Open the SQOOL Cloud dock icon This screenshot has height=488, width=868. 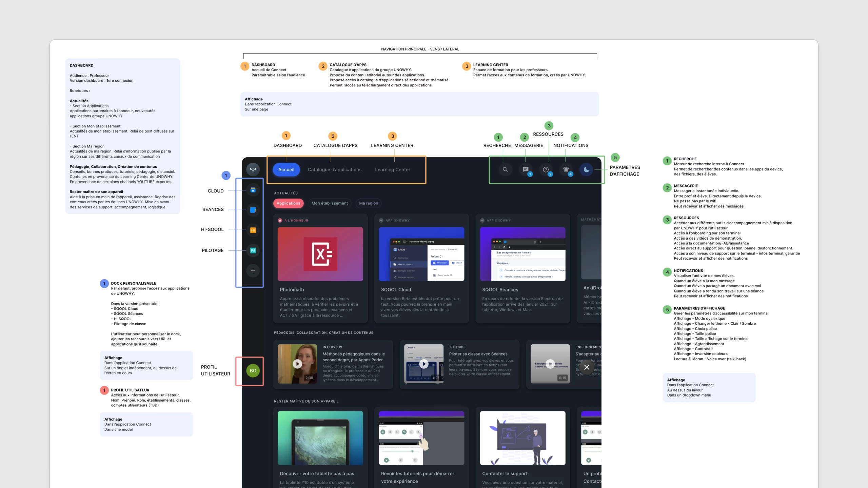click(x=253, y=190)
